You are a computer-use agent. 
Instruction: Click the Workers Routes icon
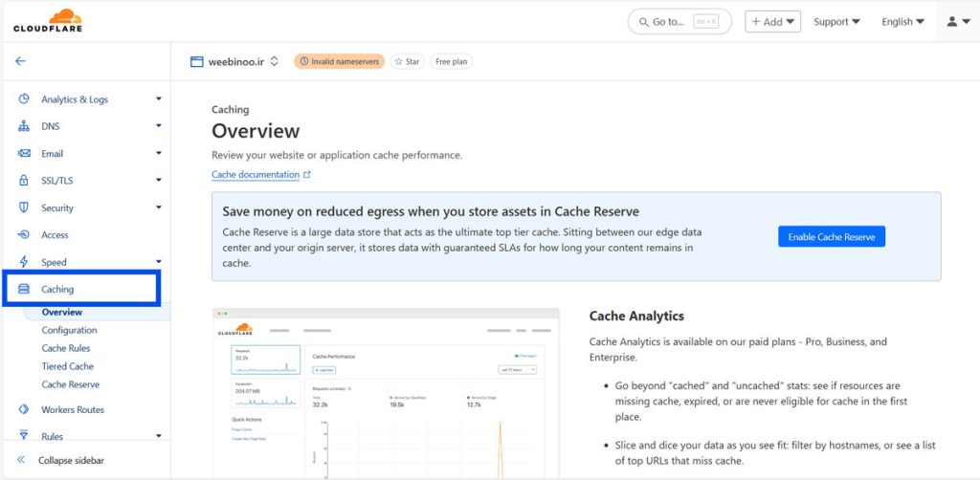24,409
